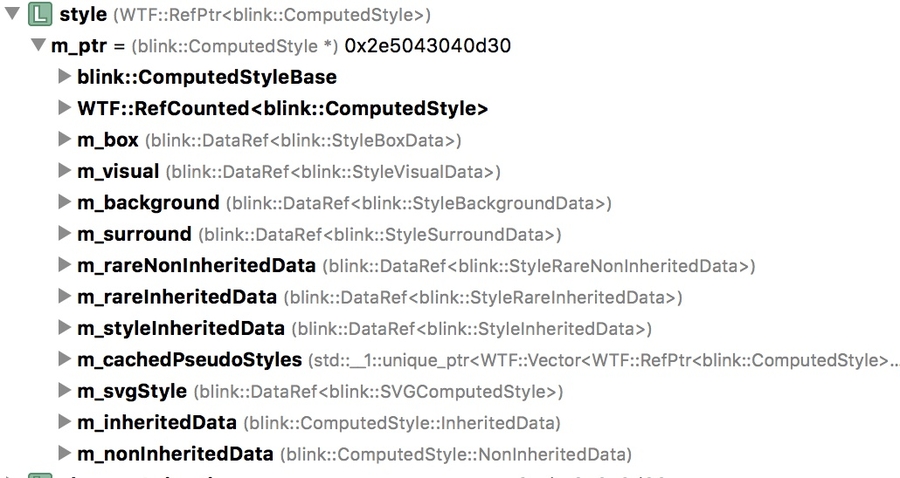
Task: Select the m_inheritedData row
Action: [157, 423]
